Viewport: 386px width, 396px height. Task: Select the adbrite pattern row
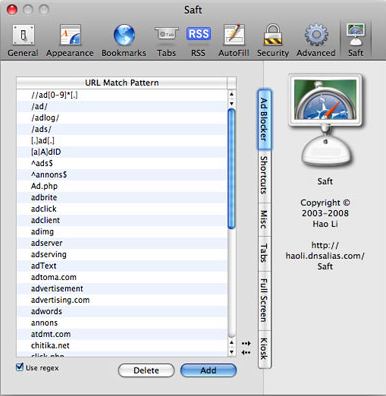122,197
